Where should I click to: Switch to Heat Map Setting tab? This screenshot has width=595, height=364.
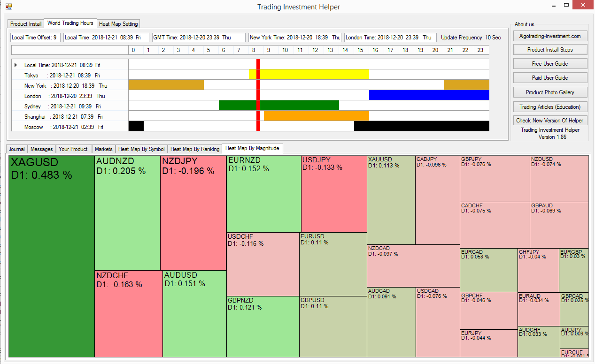[118, 24]
